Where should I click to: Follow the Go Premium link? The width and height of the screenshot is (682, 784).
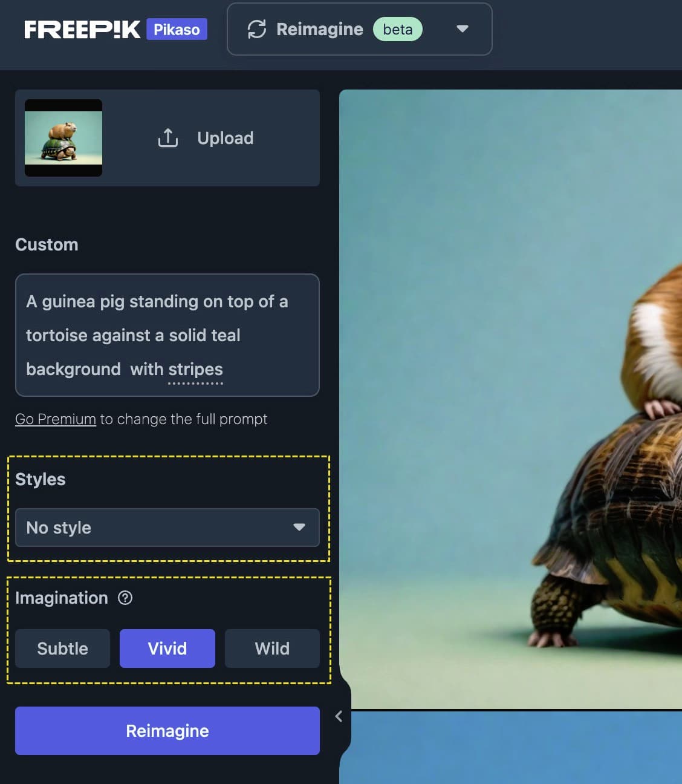(x=56, y=419)
